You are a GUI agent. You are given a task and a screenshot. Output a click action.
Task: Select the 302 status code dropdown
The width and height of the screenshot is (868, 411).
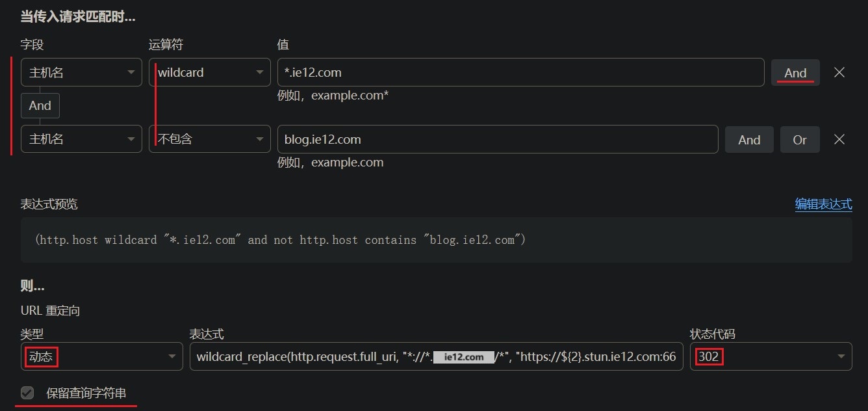coord(770,356)
